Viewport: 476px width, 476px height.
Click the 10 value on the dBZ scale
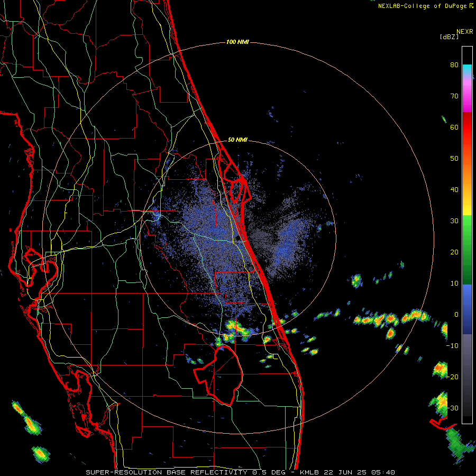click(454, 283)
